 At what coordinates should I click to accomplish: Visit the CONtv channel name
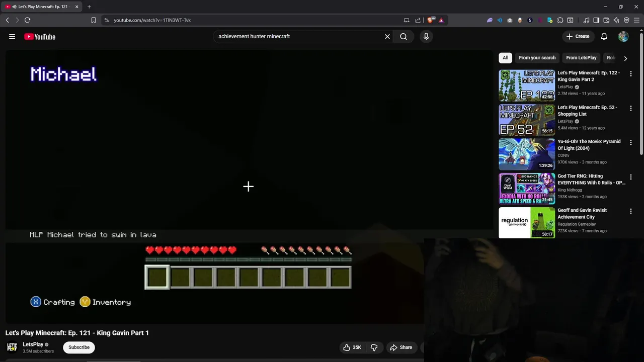(x=563, y=155)
